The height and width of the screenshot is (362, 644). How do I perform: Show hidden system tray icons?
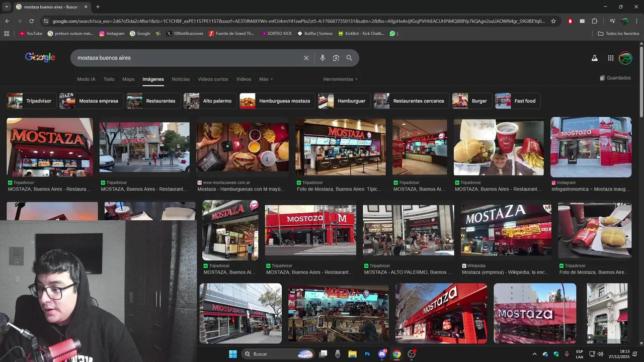pyautogui.click(x=534, y=354)
